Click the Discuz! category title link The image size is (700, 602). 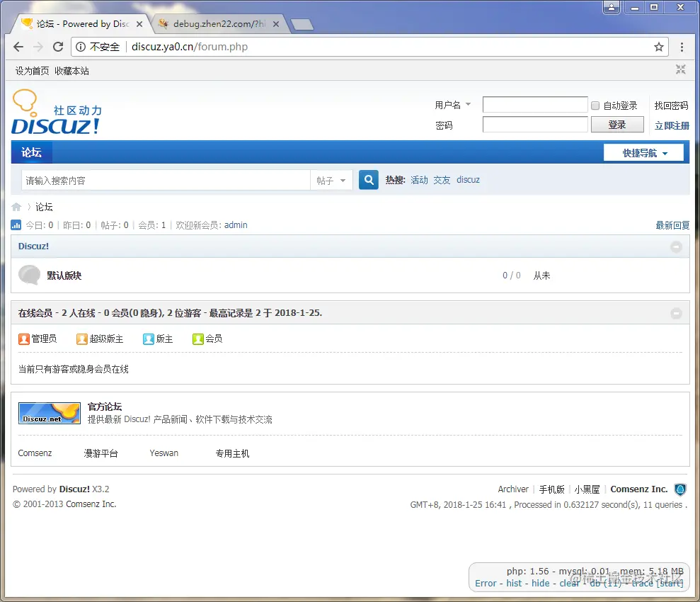point(33,246)
